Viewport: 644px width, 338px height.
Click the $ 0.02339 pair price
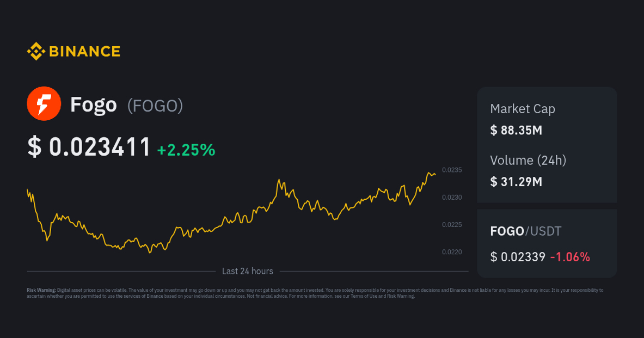(518, 257)
